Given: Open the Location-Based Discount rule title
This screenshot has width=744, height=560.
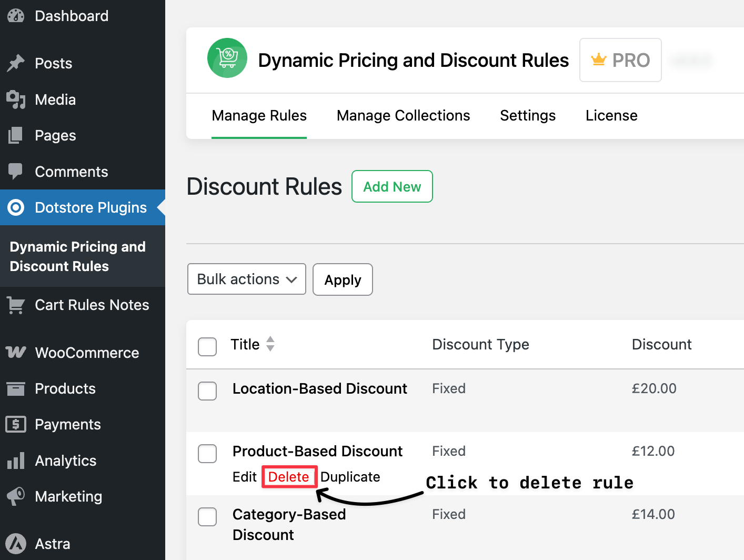Looking at the screenshot, I should tap(320, 388).
